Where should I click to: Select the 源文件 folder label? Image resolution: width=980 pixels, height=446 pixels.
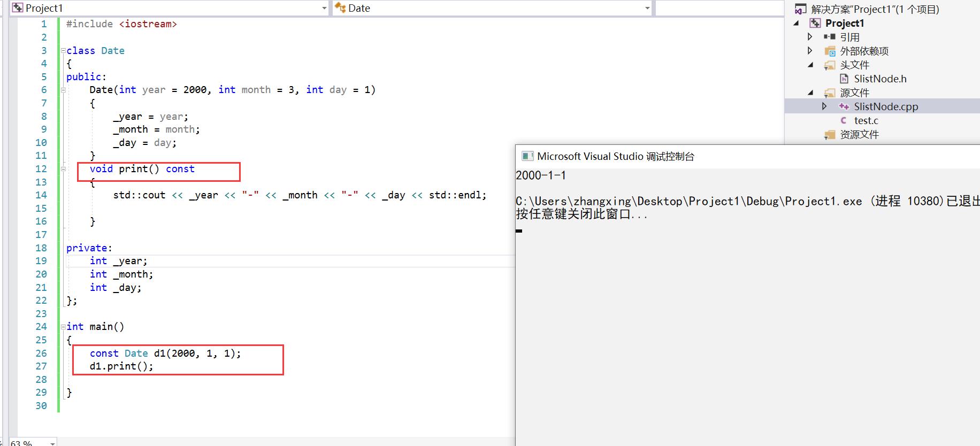(x=854, y=93)
